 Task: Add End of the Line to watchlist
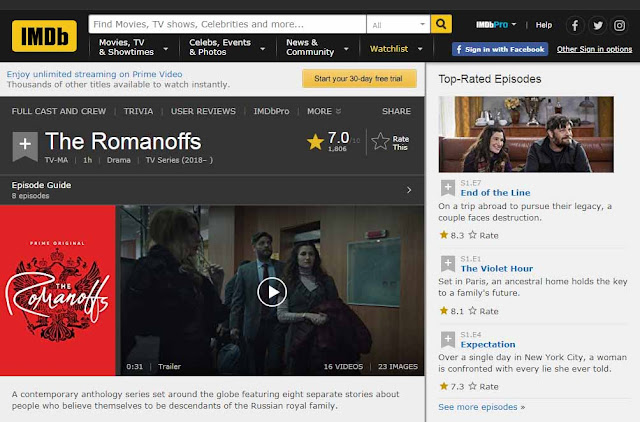[448, 188]
